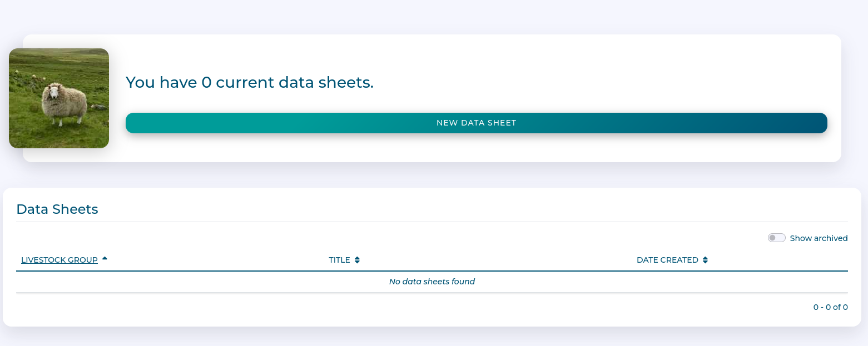Click the "Data Sheets" section heading

point(57,209)
